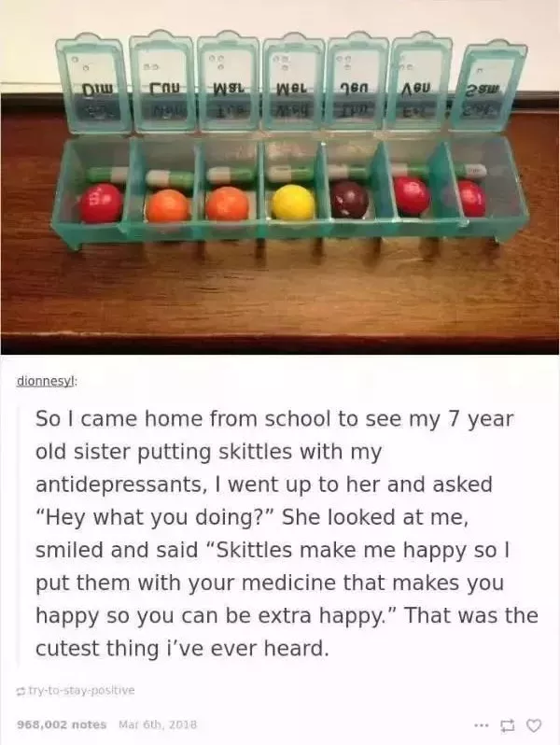View the 968,002 notes
Image resolution: width=560 pixels, height=745 pixels.
pos(62,724)
